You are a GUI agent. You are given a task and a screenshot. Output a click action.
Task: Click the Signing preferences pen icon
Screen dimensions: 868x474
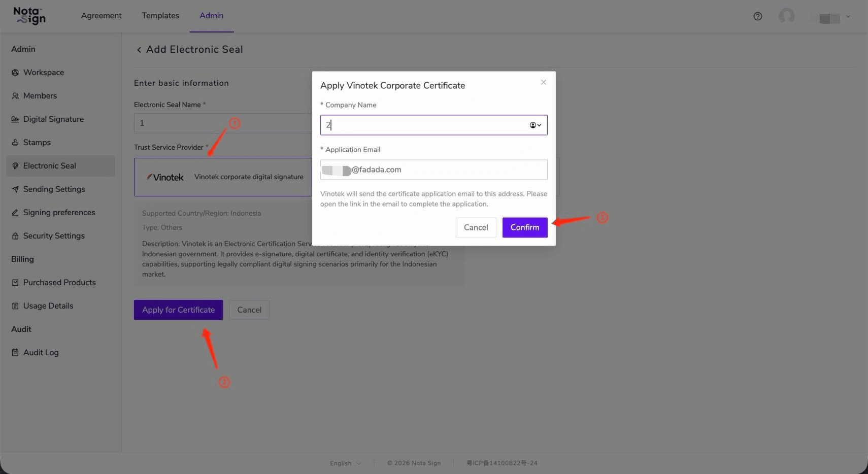coord(15,213)
